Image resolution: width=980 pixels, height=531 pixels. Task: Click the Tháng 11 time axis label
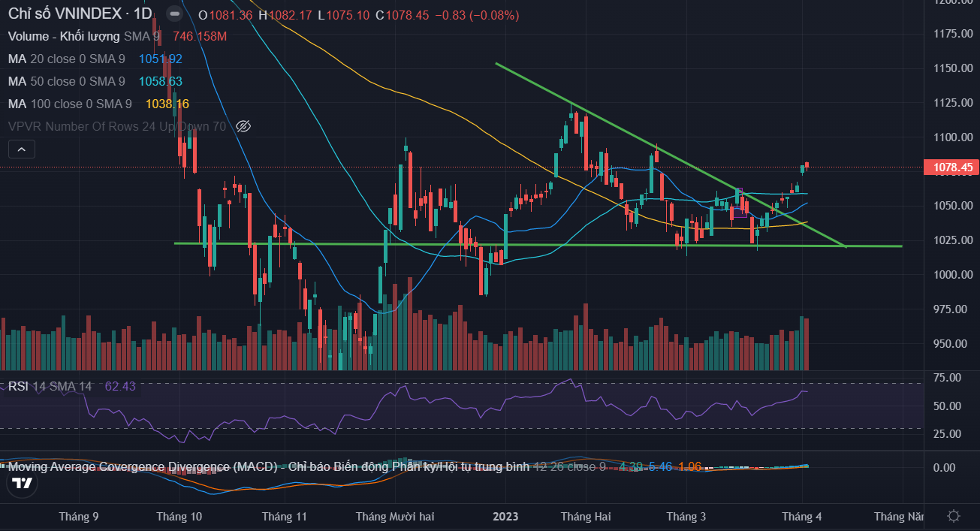tap(285, 517)
